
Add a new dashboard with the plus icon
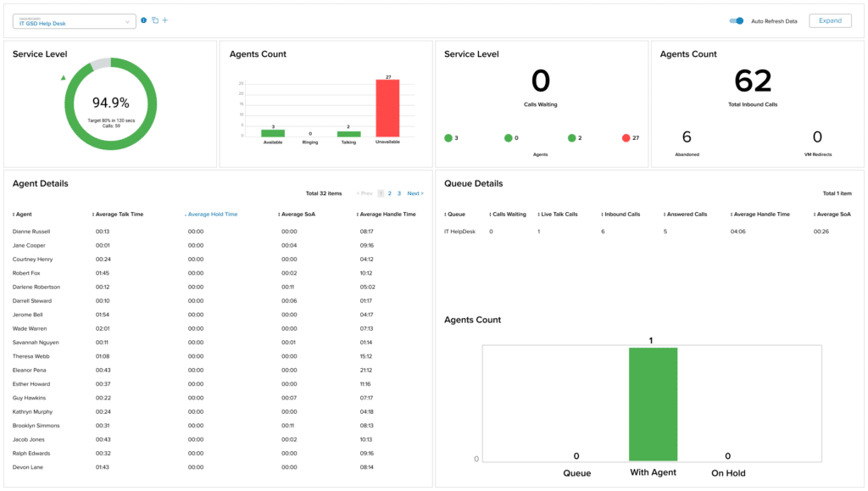[x=165, y=20]
